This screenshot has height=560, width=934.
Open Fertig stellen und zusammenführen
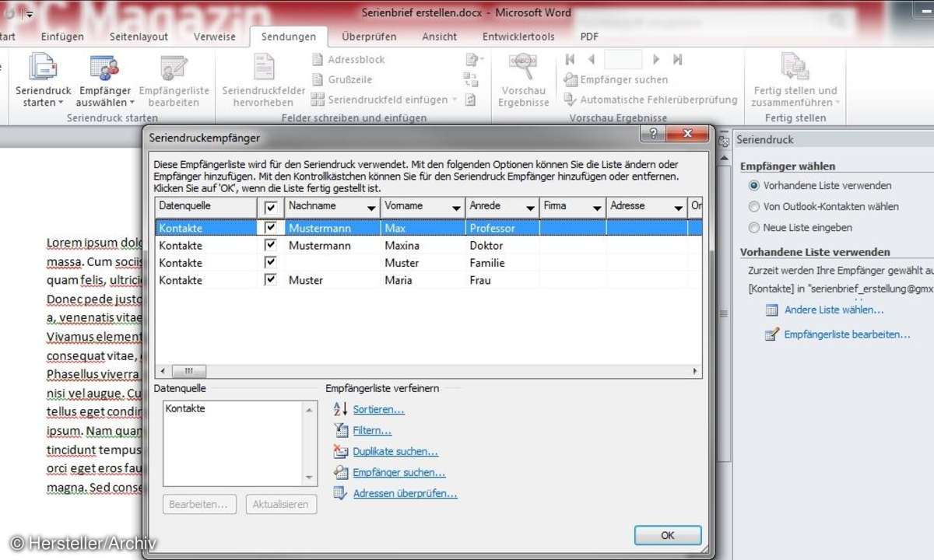(x=795, y=80)
